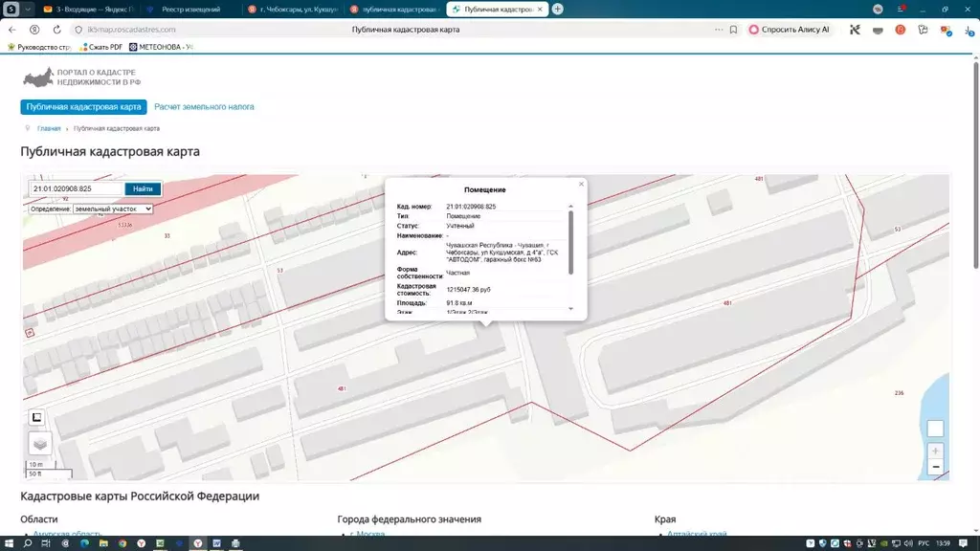The width and height of the screenshot is (980, 551).
Task: Open Excel from taskbar
Action: pos(160,543)
